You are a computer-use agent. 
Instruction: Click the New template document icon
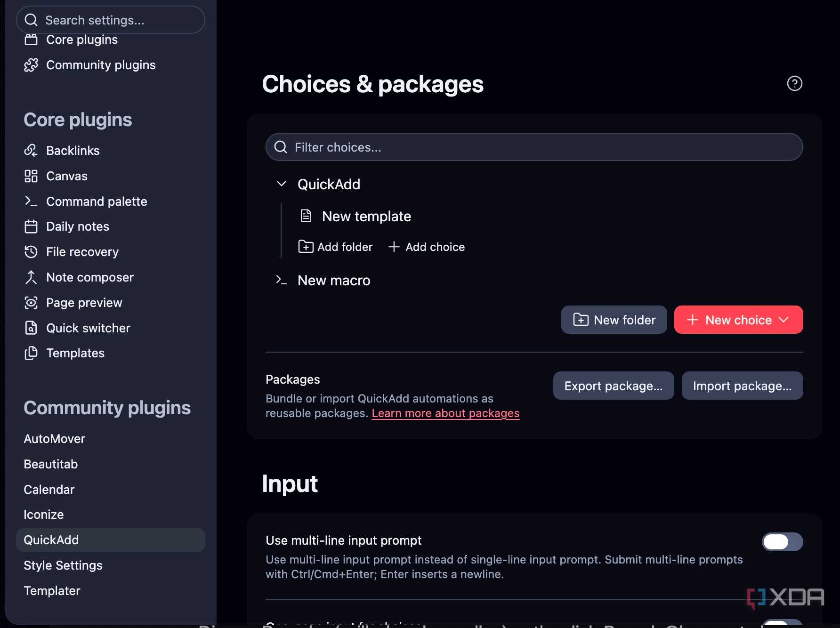tap(306, 216)
